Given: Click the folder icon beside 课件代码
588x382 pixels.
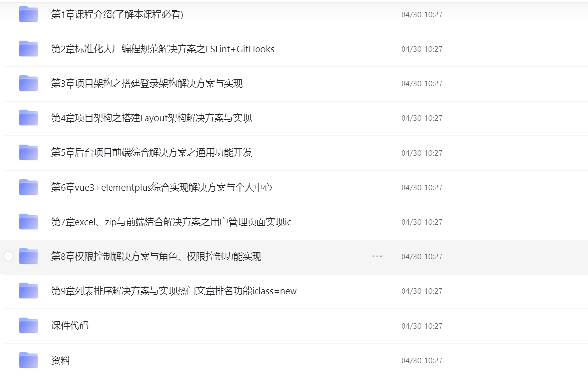Looking at the screenshot, I should click(x=29, y=326).
